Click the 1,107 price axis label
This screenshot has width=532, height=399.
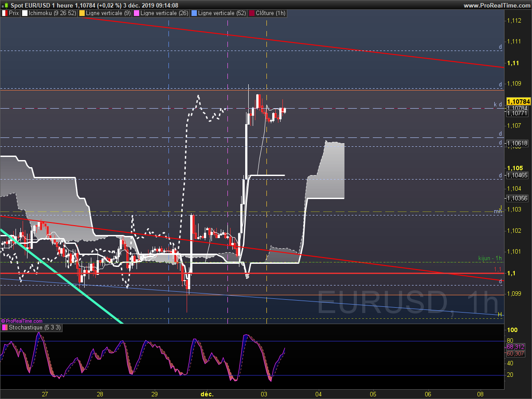pos(514,126)
